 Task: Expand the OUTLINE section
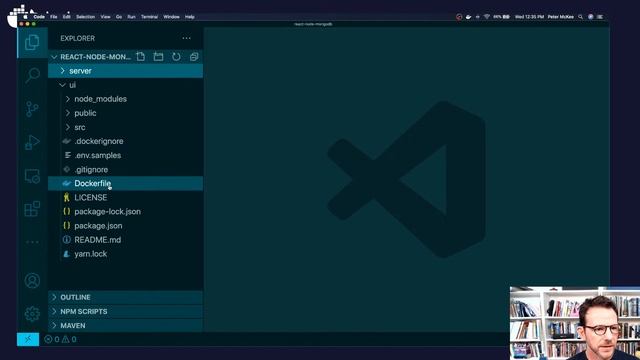pyautogui.click(x=125, y=297)
